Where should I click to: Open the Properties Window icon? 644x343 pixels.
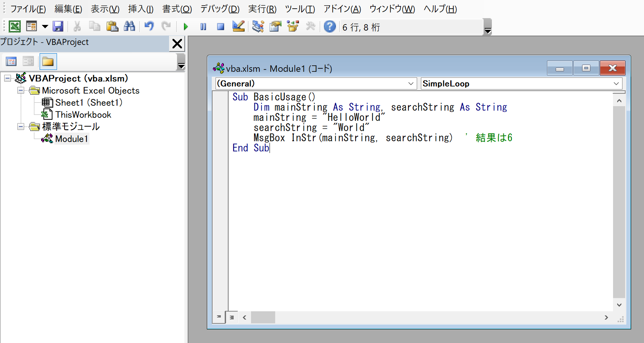pyautogui.click(x=275, y=26)
